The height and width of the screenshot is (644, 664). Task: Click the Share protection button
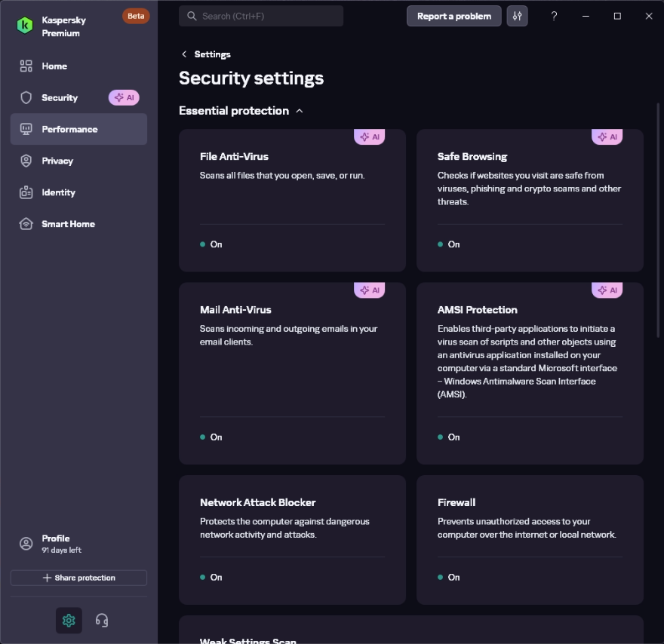coord(78,578)
